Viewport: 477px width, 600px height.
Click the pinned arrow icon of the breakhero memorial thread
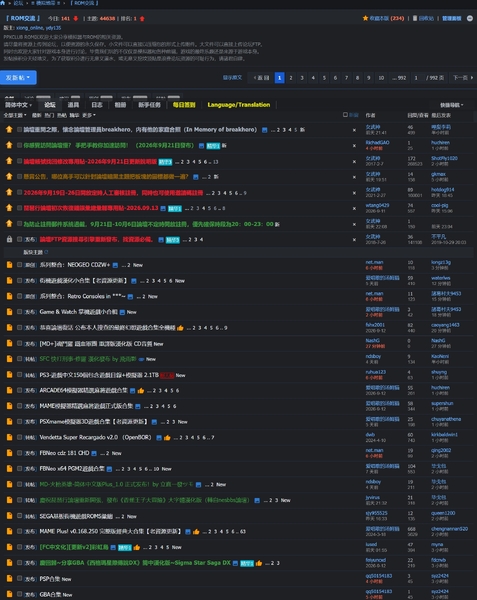[x=9, y=129]
